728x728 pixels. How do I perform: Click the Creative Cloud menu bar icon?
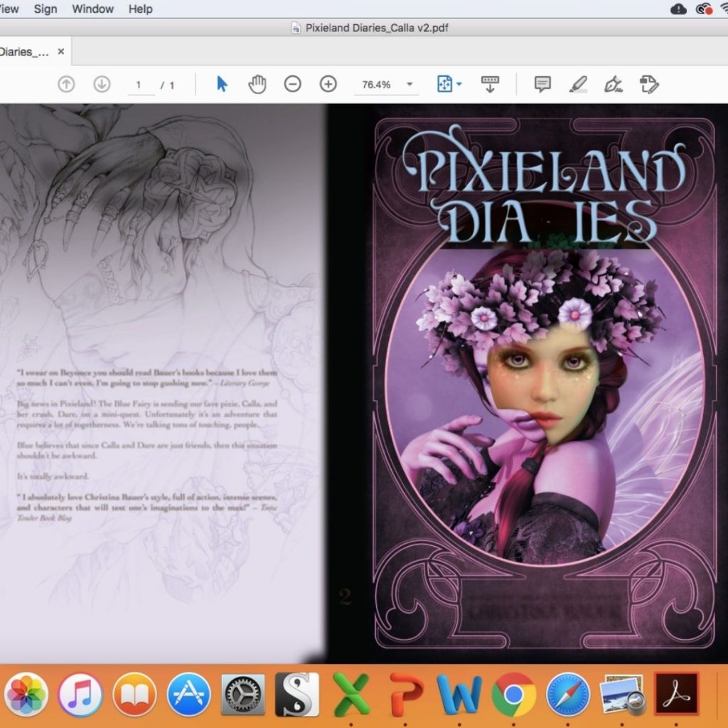(x=704, y=9)
